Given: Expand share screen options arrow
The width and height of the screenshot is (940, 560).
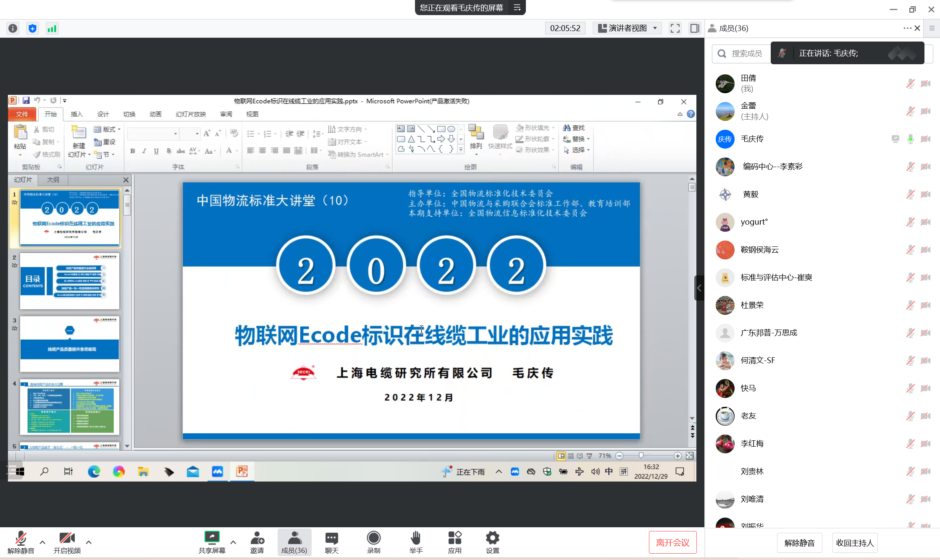Looking at the screenshot, I should tap(233, 542).
